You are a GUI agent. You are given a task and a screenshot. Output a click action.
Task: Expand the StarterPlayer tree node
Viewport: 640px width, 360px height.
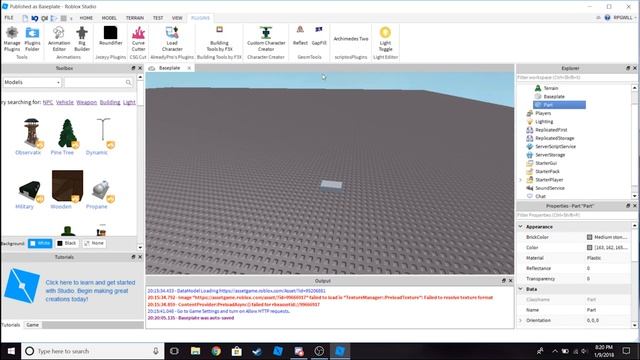click(521, 180)
